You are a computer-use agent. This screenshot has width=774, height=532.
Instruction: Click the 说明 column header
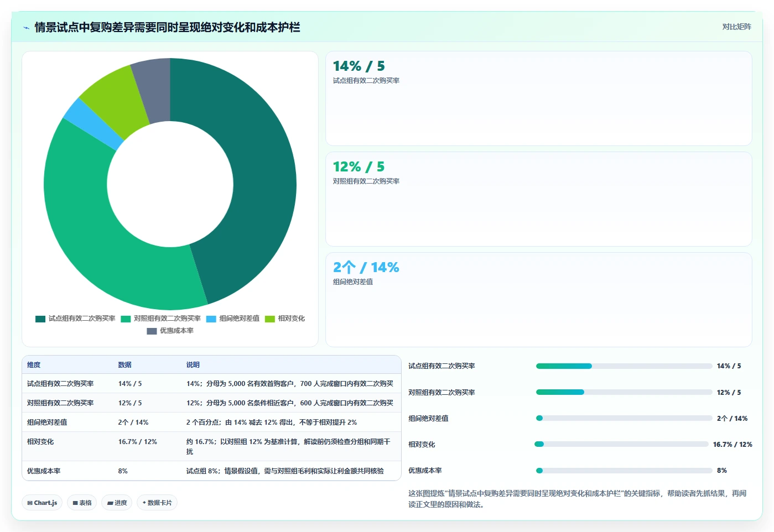pos(193,365)
